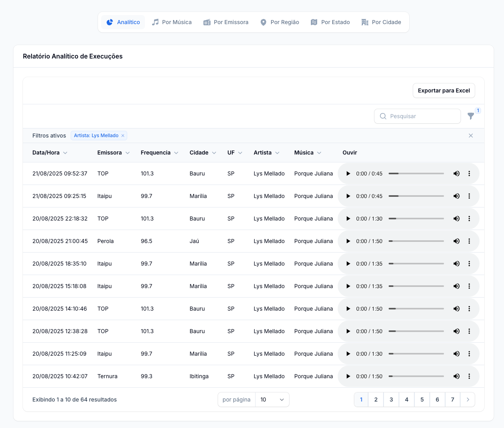Play audio for 20/08/2025 18:35:10 row

(x=348, y=264)
